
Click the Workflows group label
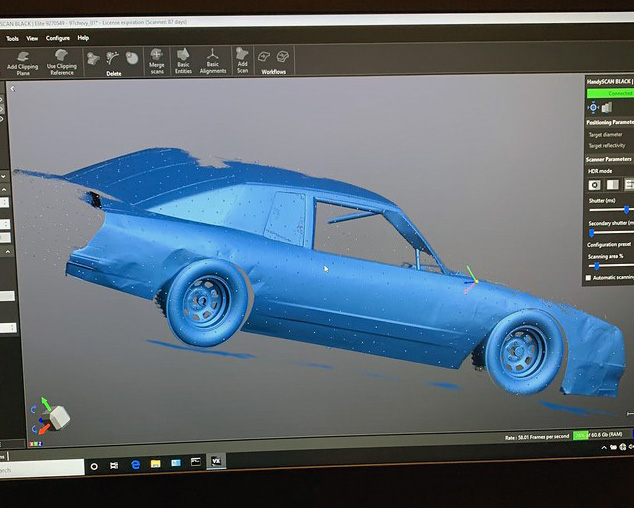pos(273,72)
